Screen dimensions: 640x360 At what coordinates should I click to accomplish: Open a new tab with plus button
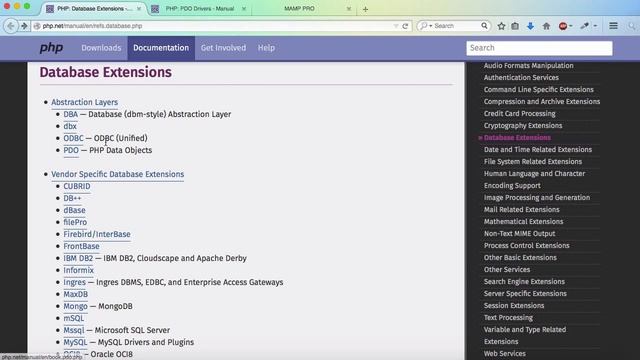click(x=365, y=9)
